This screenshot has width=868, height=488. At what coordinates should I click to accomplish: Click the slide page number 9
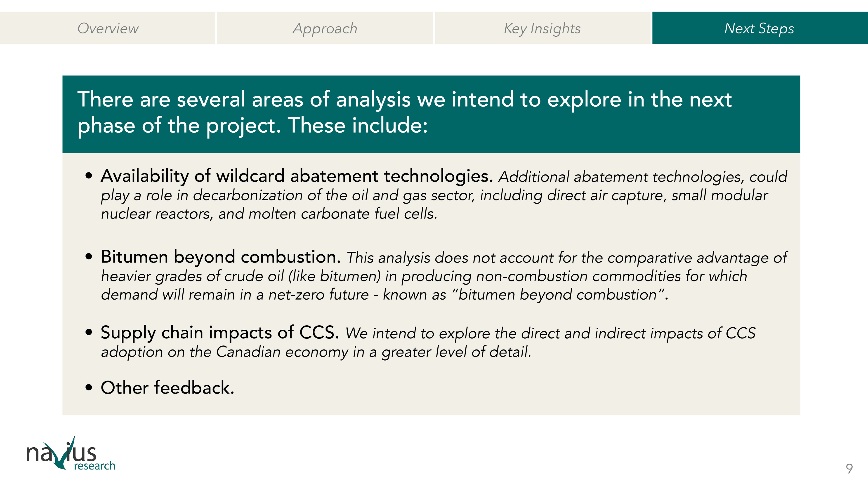pos(849,469)
